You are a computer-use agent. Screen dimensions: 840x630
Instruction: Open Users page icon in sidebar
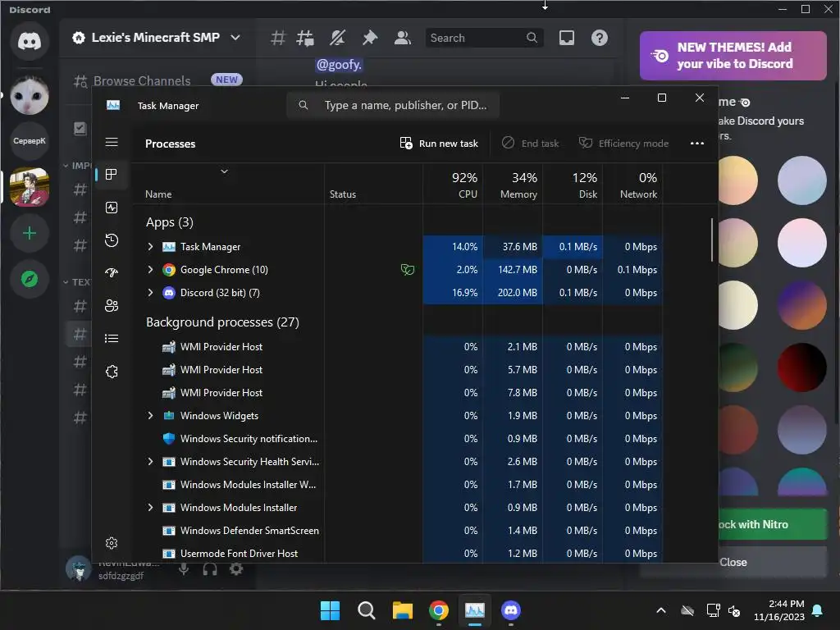112,305
